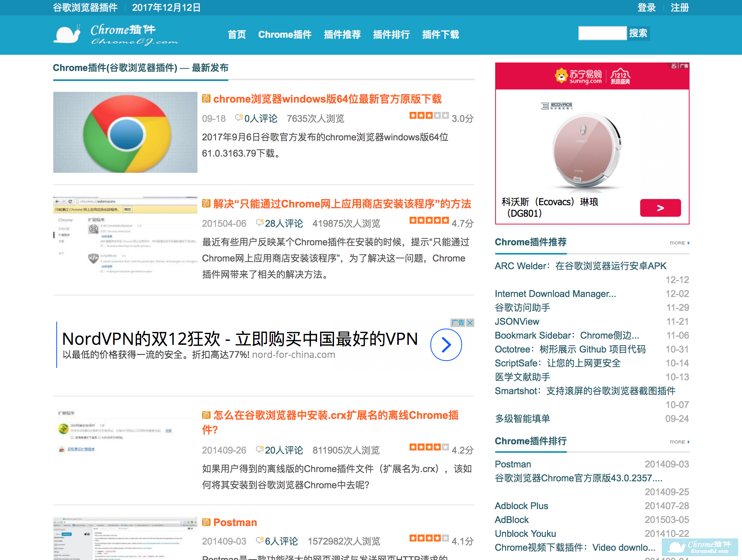Click the 顶 icon before Postman title

tap(206, 522)
